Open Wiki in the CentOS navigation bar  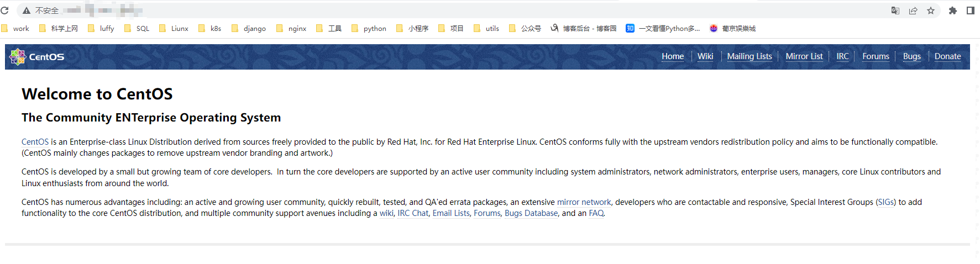(x=705, y=56)
